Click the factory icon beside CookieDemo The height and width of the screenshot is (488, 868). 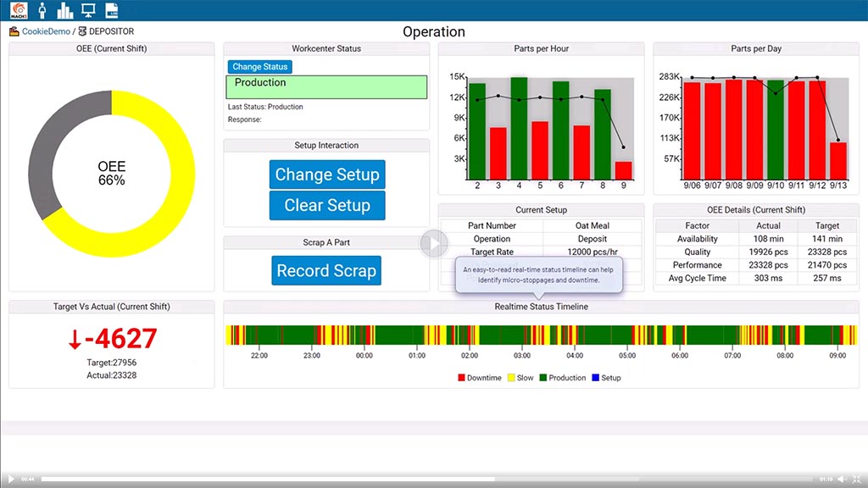click(x=14, y=31)
